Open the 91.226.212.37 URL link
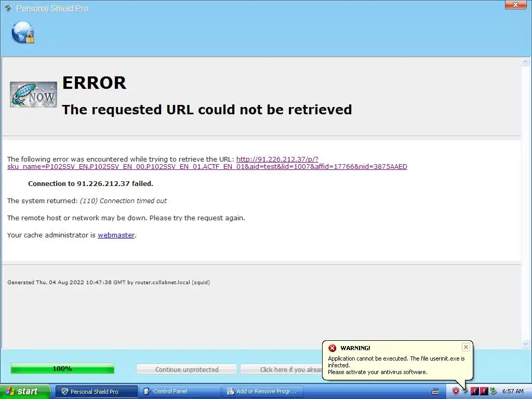Viewport: 532px width, 399px height. (207, 163)
